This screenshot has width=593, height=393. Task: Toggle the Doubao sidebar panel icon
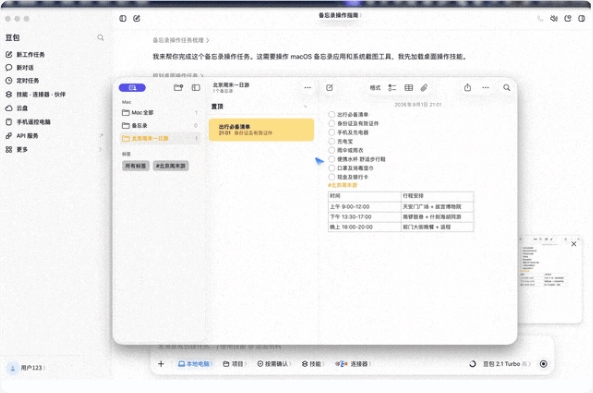(x=123, y=19)
